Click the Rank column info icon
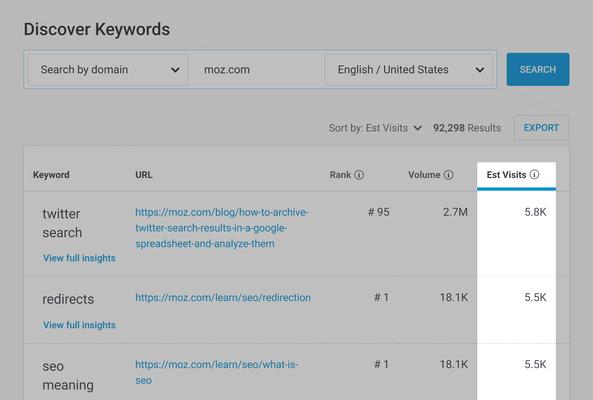The image size is (593, 400). click(x=359, y=175)
